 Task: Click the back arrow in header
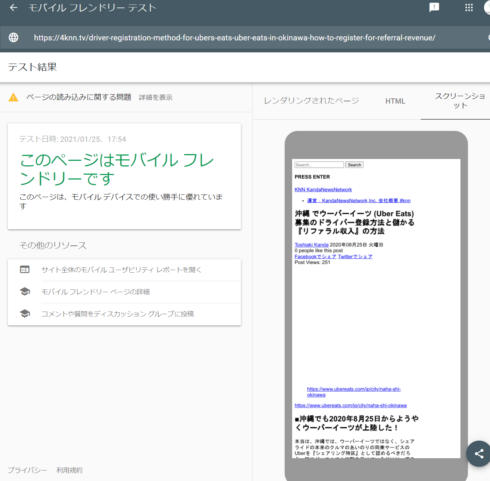coord(14,8)
